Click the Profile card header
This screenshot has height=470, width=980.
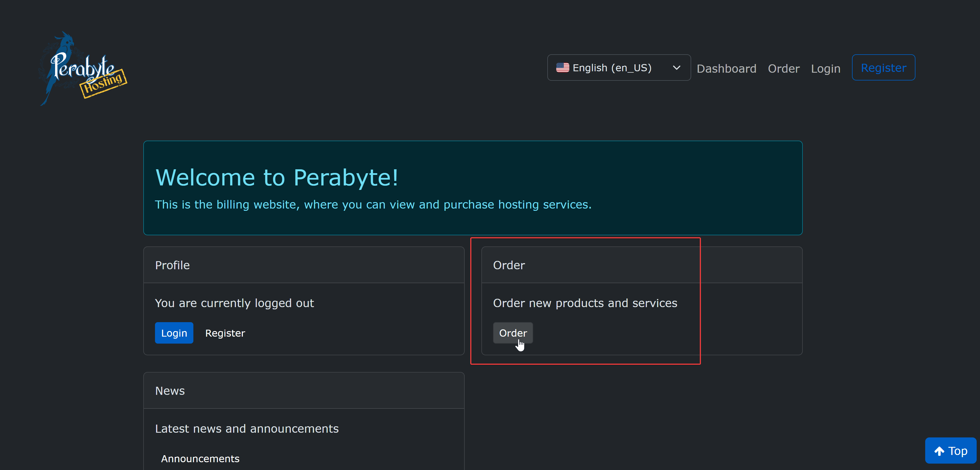[172, 265]
